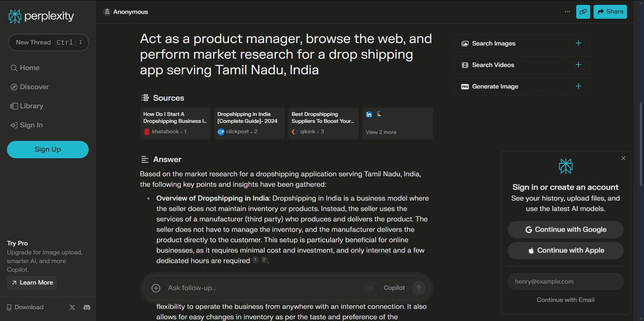Click the Download device icon
644x321 pixels.
(x=9, y=307)
